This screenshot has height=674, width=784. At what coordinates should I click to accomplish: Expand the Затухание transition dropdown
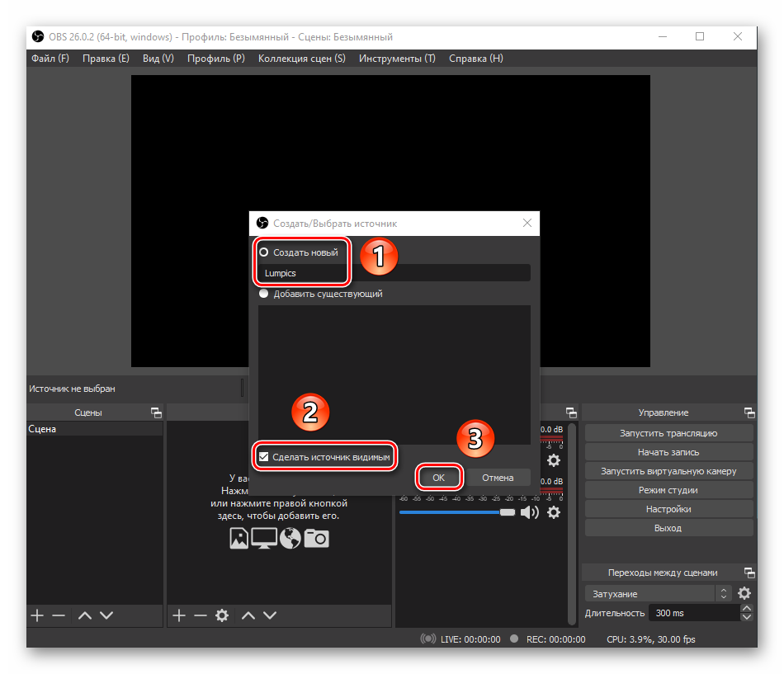coord(724,594)
